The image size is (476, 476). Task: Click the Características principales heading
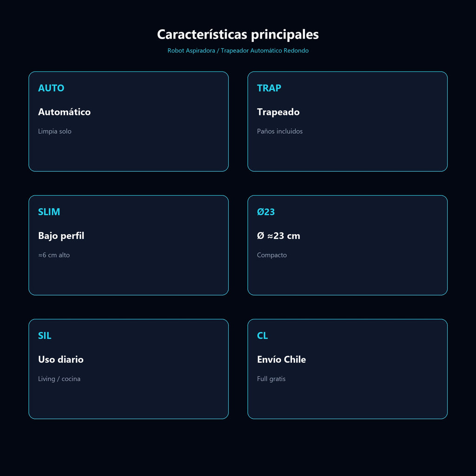click(238, 34)
